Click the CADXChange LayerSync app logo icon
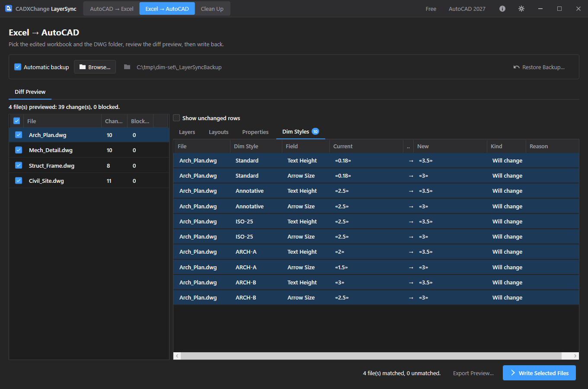The width and height of the screenshot is (588, 389). click(x=8, y=9)
